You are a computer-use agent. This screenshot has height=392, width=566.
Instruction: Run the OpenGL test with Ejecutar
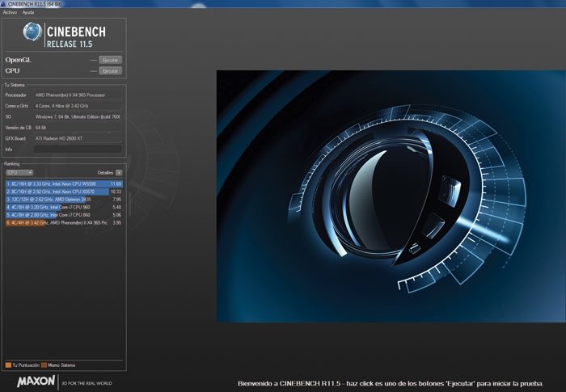111,60
